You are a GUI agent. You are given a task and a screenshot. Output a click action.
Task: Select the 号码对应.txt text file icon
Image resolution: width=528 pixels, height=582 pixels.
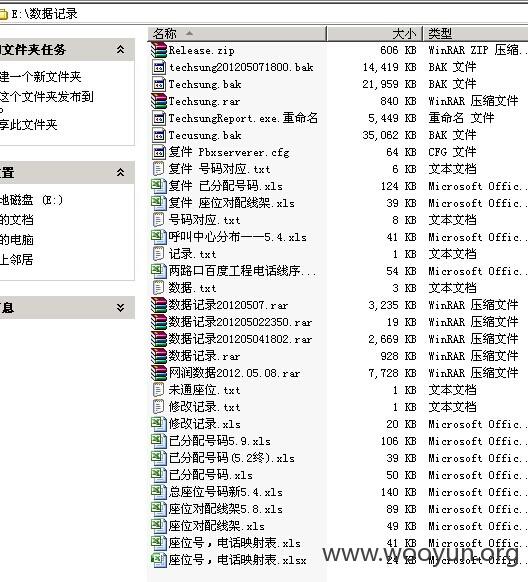coord(158,220)
